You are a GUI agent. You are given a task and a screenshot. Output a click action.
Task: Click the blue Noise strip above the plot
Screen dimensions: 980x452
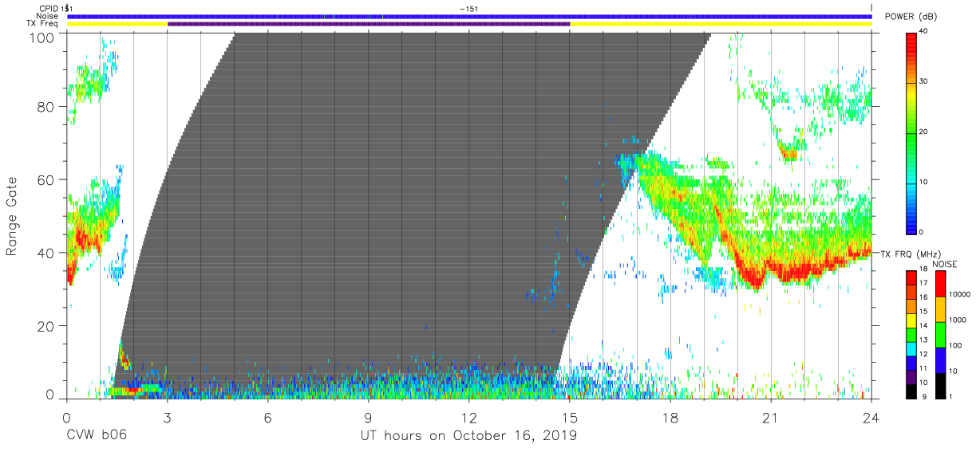[469, 16]
